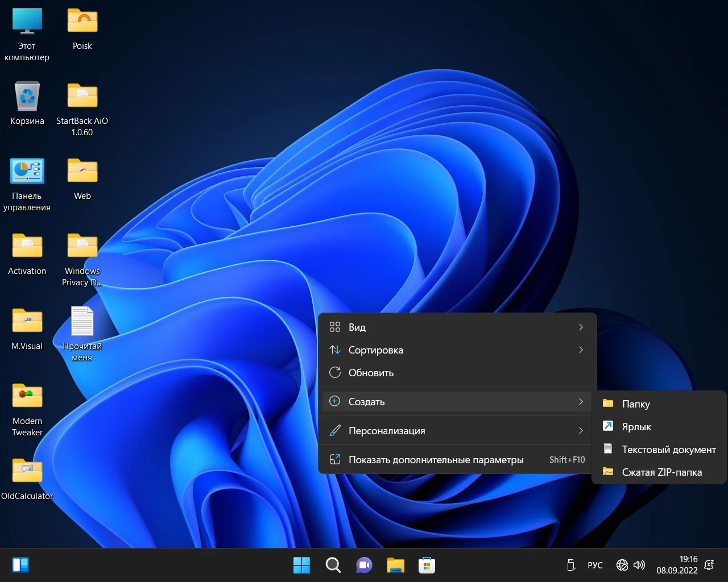Create a new Папку from the submenu
728x582 pixels.
(635, 404)
